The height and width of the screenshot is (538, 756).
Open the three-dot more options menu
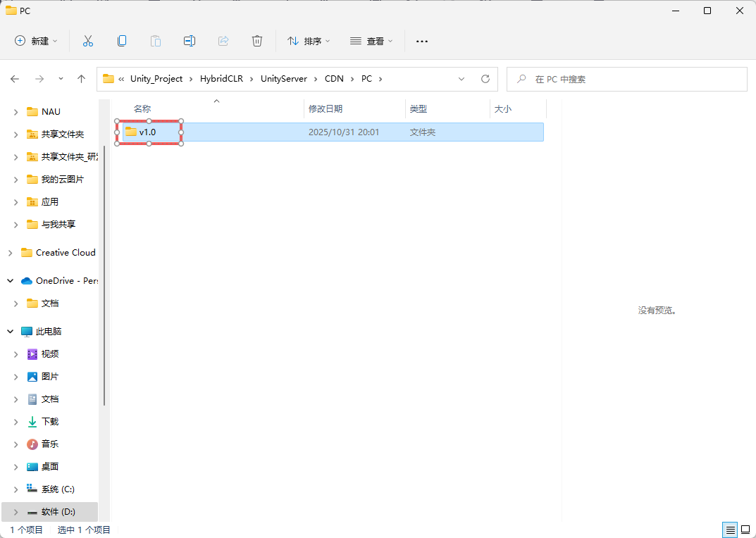click(x=422, y=42)
